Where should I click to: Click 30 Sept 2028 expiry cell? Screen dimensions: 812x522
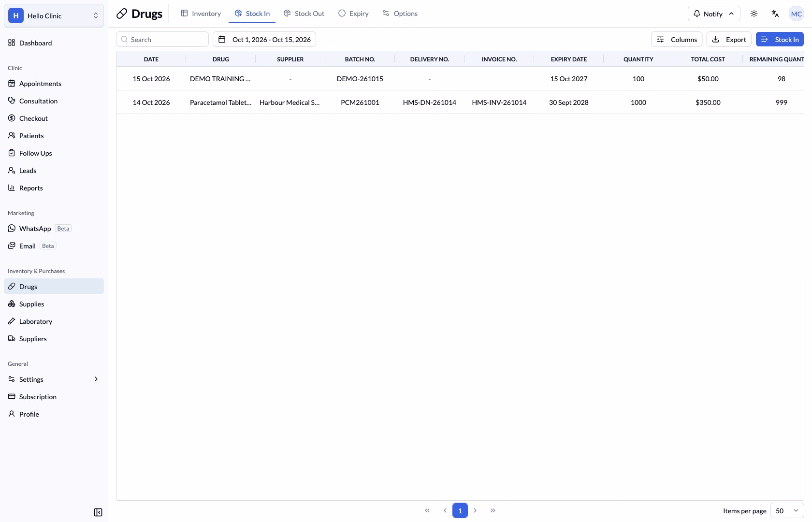tap(569, 102)
